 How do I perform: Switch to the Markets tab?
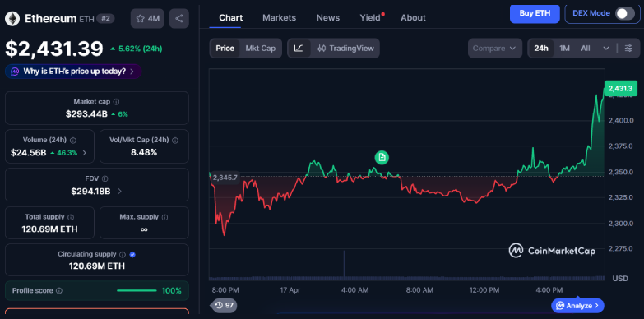(x=280, y=17)
